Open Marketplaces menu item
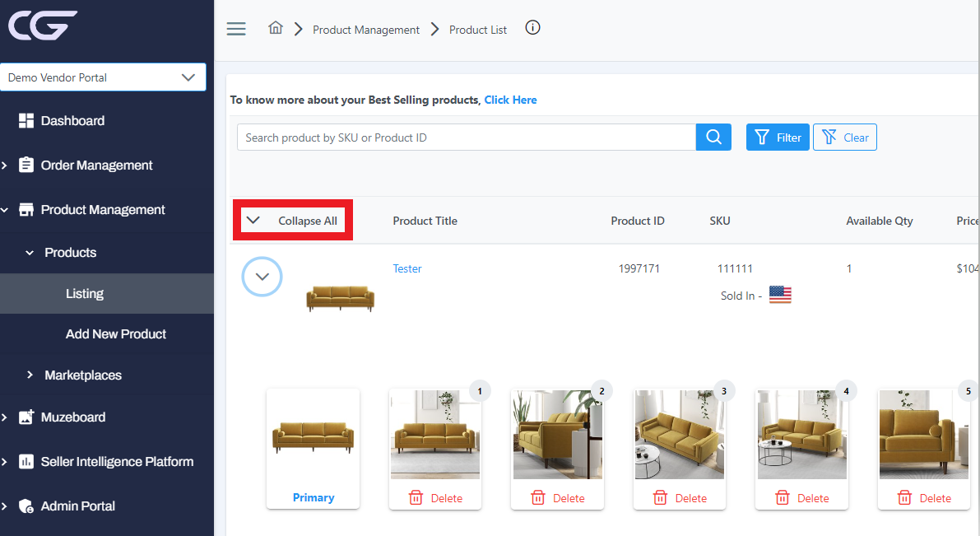The width and height of the screenshot is (980, 536). pyautogui.click(x=83, y=375)
